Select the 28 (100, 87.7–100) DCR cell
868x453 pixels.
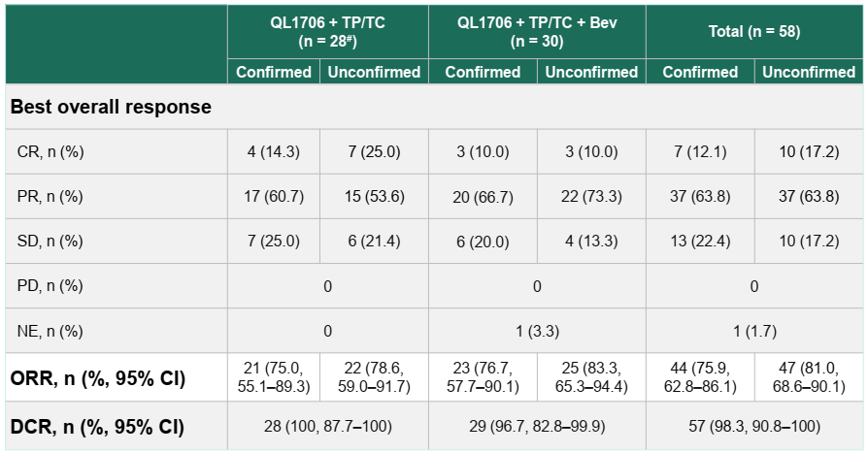(x=327, y=427)
